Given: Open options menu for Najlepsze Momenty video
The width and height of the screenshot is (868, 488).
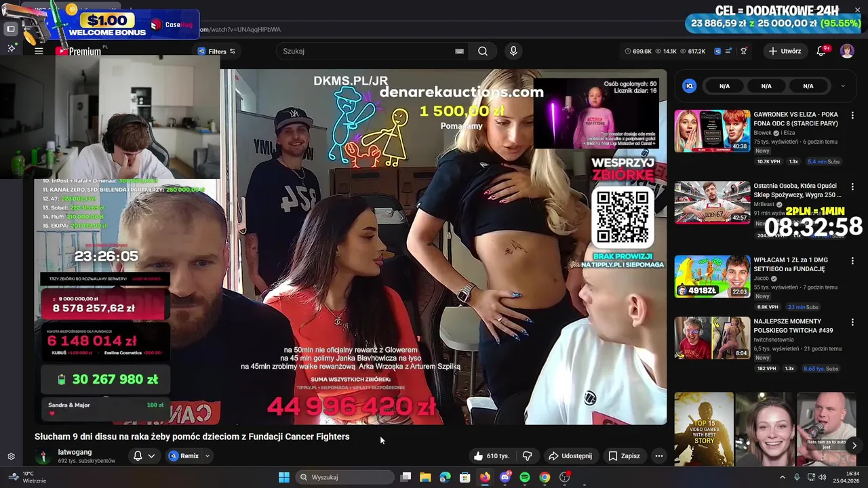Looking at the screenshot, I should (852, 322).
